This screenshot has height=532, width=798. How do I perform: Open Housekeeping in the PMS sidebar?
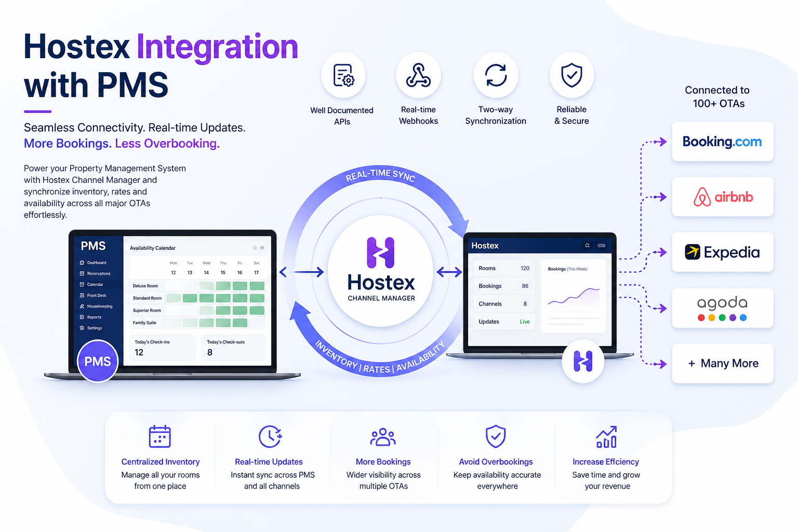[99, 307]
